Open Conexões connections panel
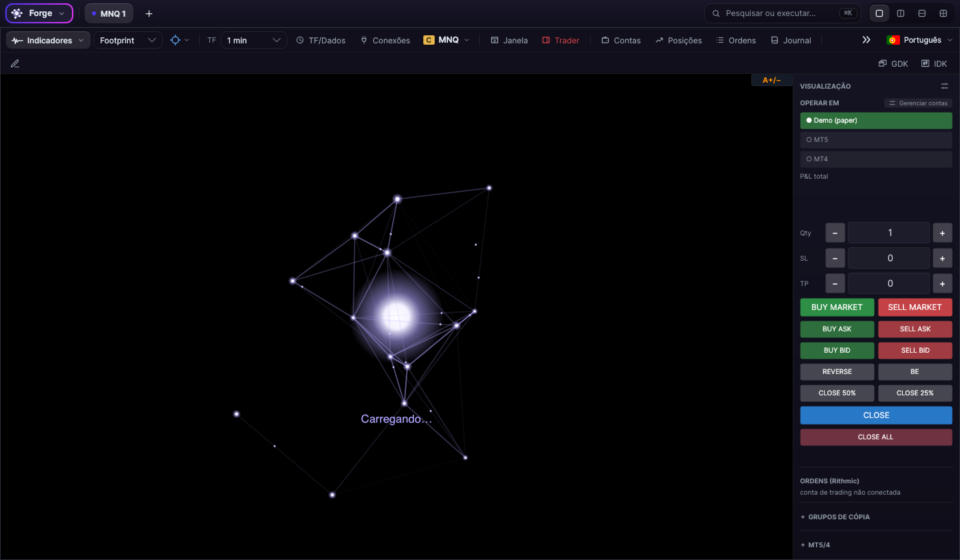The width and height of the screenshot is (960, 560). click(x=385, y=40)
